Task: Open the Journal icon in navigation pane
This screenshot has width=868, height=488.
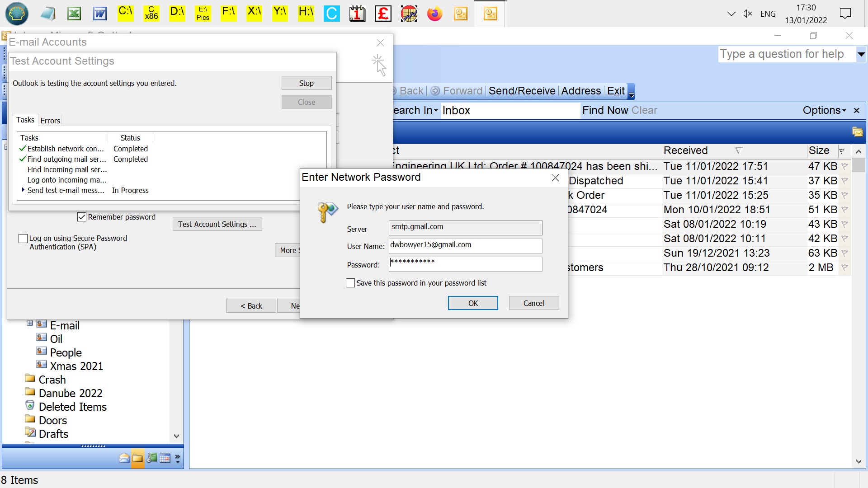Action: coord(152,458)
